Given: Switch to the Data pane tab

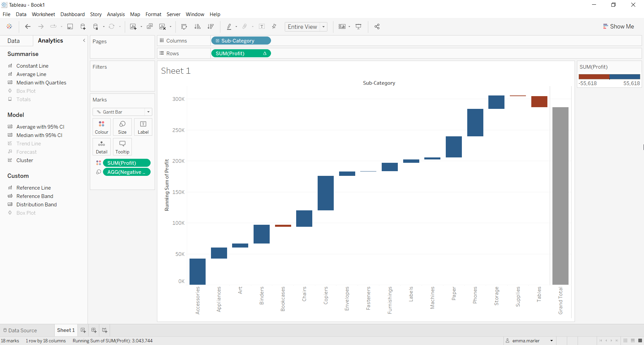Looking at the screenshot, I should [14, 41].
